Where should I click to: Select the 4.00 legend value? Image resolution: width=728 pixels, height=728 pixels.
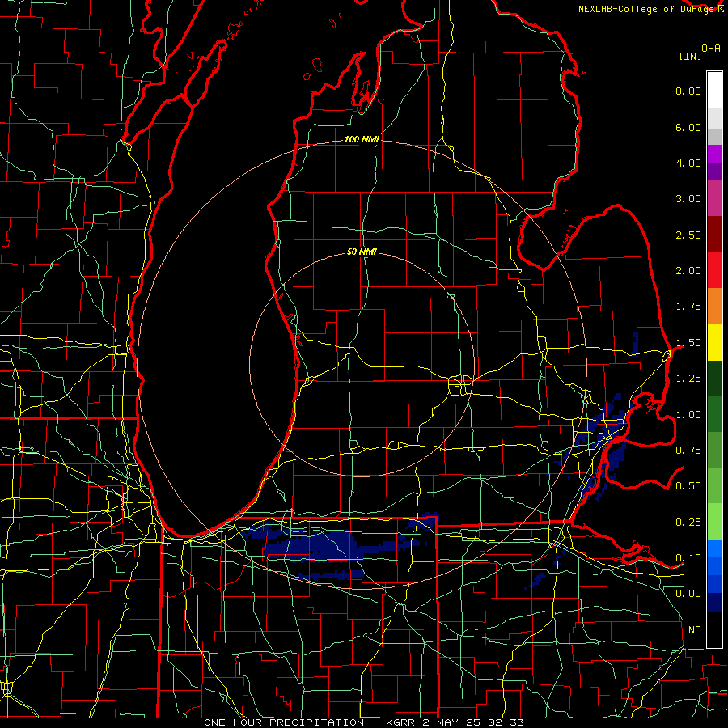click(x=688, y=163)
